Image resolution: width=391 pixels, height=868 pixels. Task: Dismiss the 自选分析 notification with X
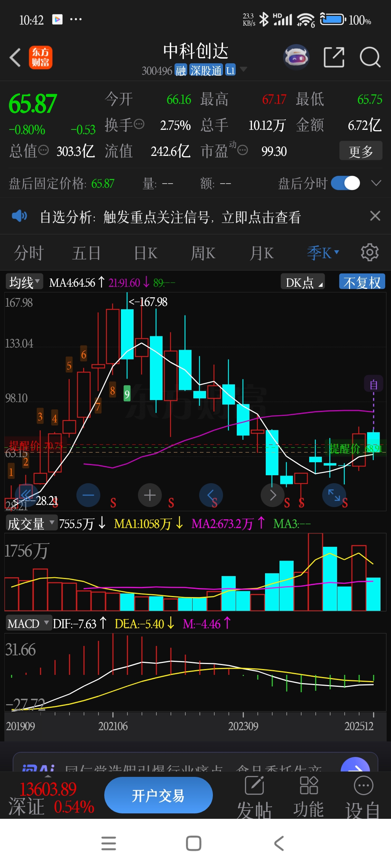375,216
